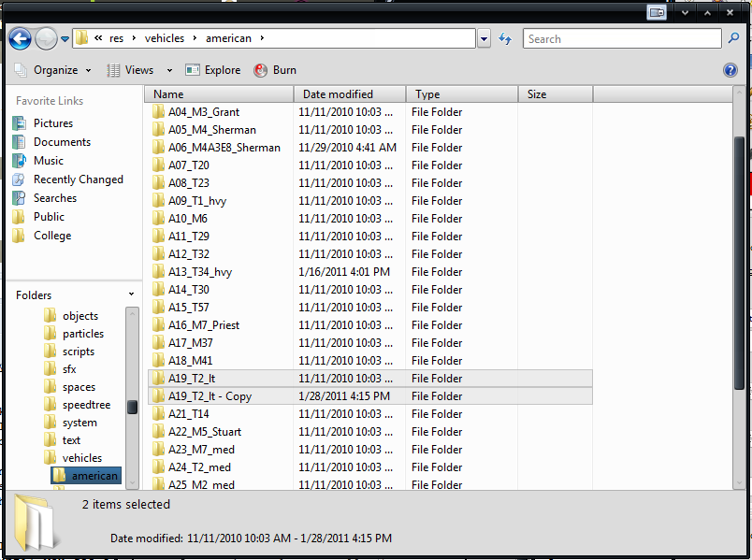
Task: Click the folder icon in address bar
Action: [82, 38]
